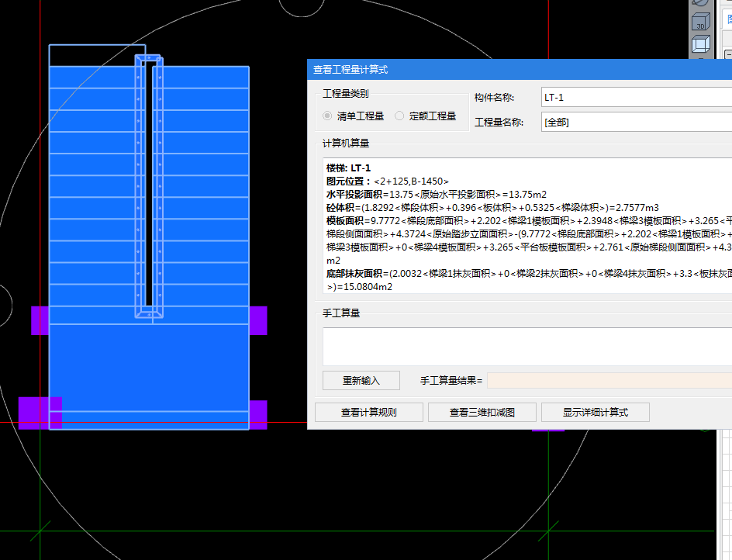The width and height of the screenshot is (732, 560).
Task: Click the 15.0804m2 result line
Action: [x=360, y=287]
